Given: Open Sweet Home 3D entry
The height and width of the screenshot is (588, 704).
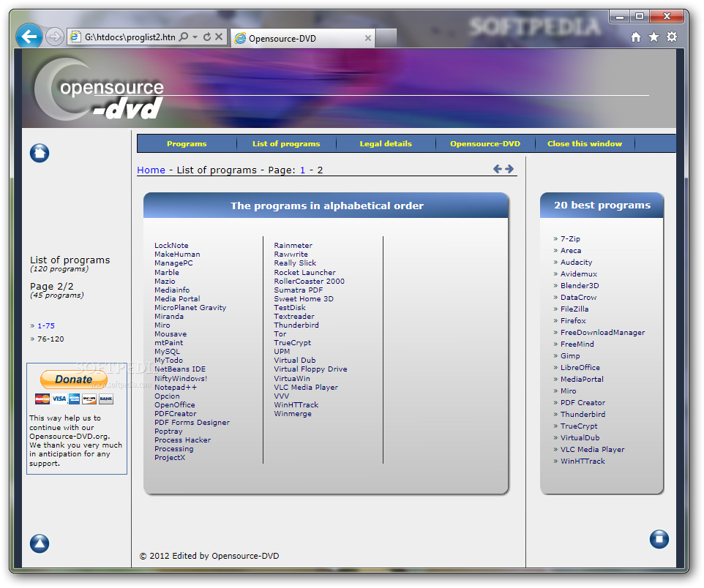Looking at the screenshot, I should pos(304,299).
